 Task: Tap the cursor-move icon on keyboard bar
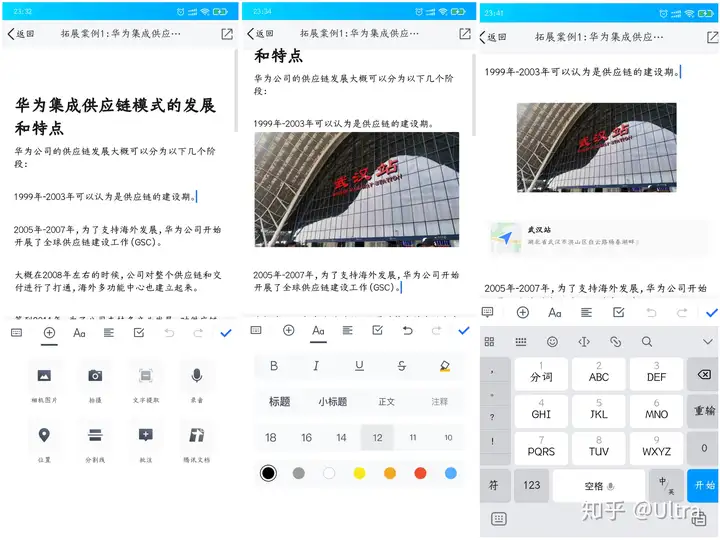pos(584,342)
